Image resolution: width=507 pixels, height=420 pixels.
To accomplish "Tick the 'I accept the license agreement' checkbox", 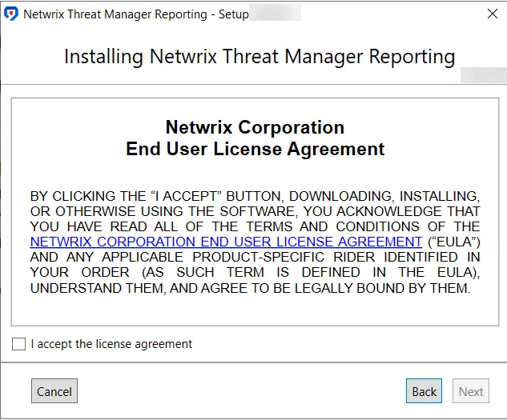I will point(18,344).
